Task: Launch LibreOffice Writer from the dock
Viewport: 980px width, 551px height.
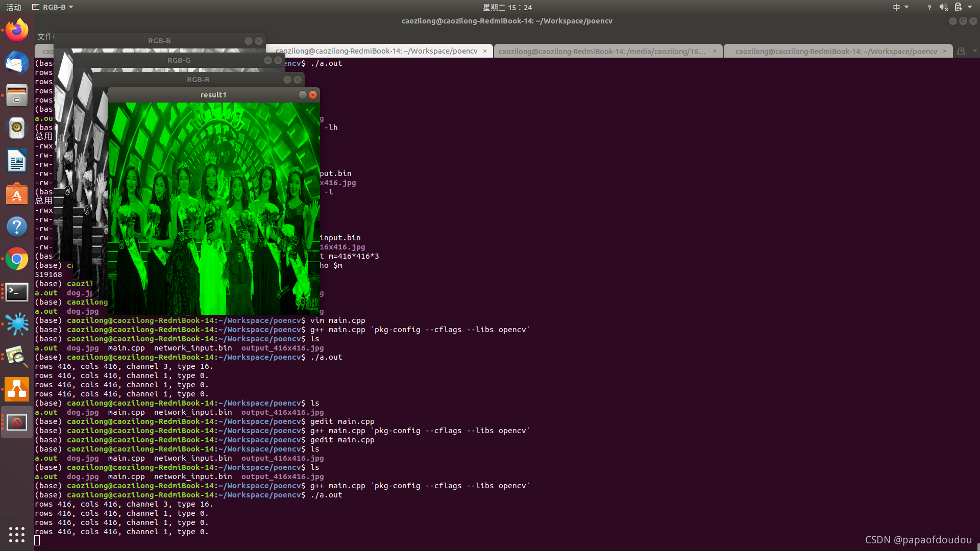Action: (x=17, y=161)
